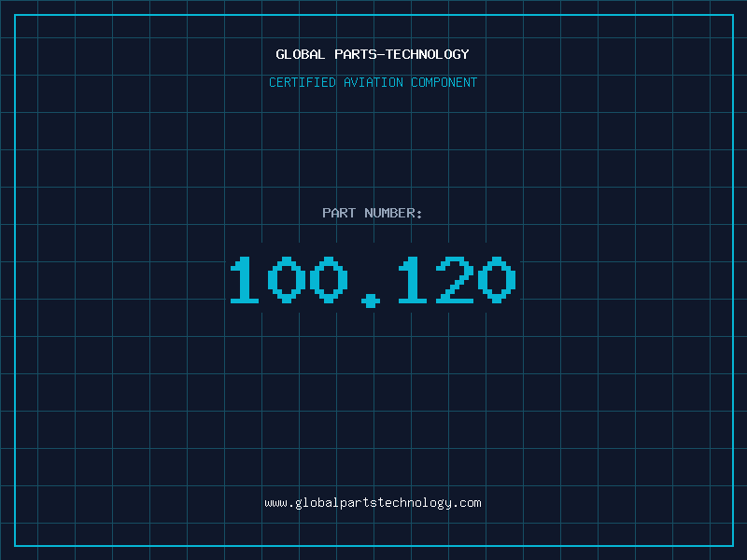Click the part number 100.120

[373, 281]
